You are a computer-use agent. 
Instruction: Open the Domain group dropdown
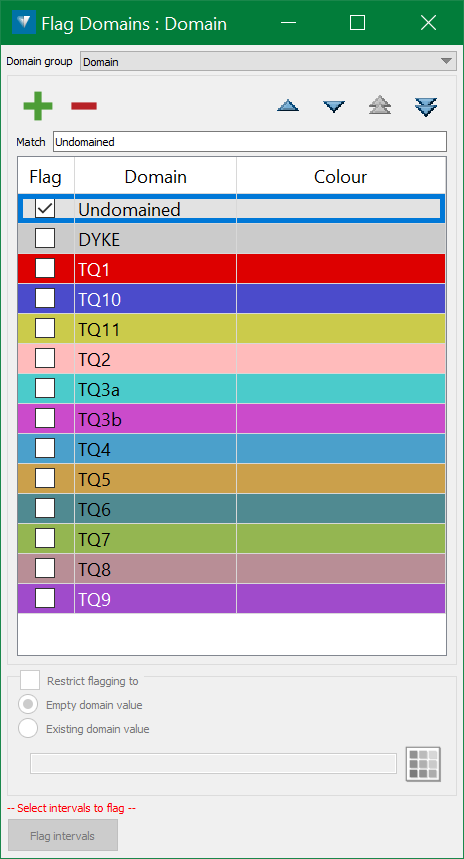(x=268, y=61)
